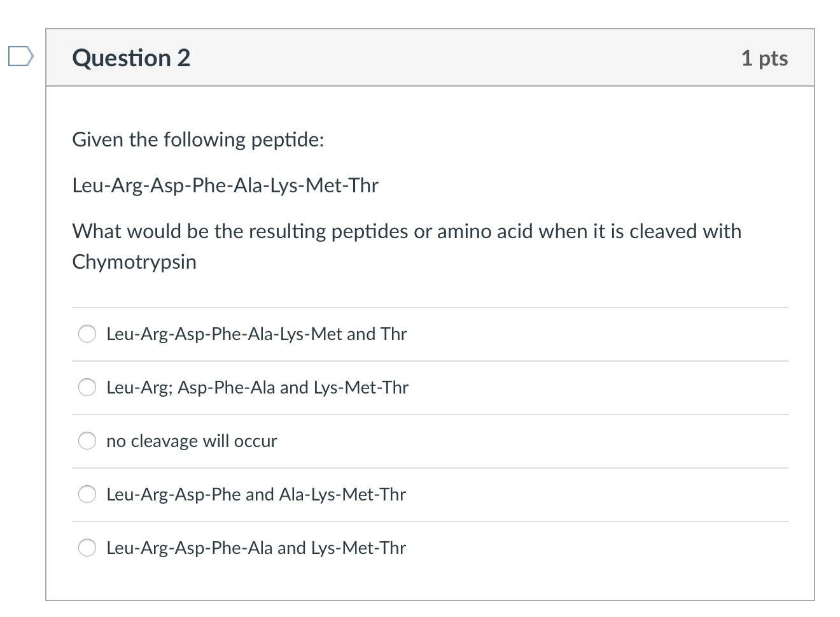Viewport: 840px width, 617px height.
Task: Click the word 'Chymotrypsin' in the question
Action: (134, 262)
